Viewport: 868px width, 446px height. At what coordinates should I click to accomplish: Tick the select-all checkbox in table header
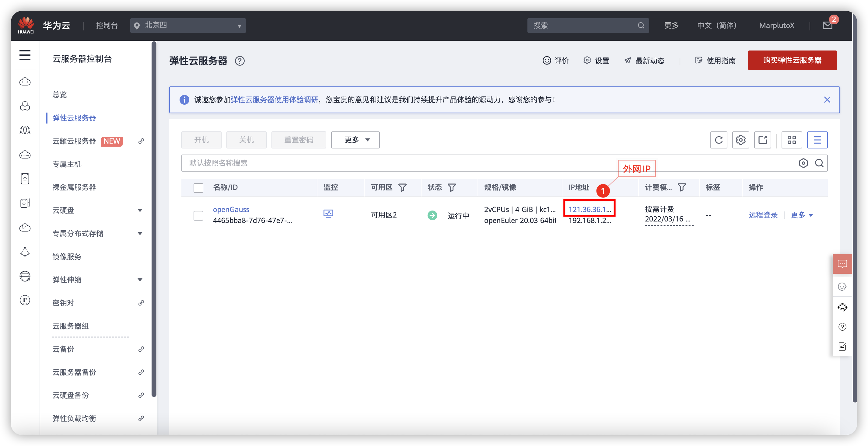(198, 188)
